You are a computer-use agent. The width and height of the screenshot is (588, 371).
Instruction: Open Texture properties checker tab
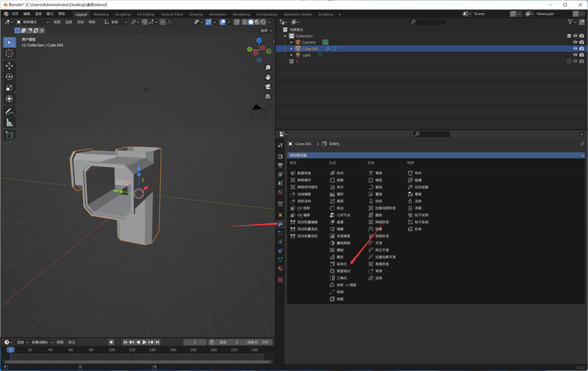280,280
